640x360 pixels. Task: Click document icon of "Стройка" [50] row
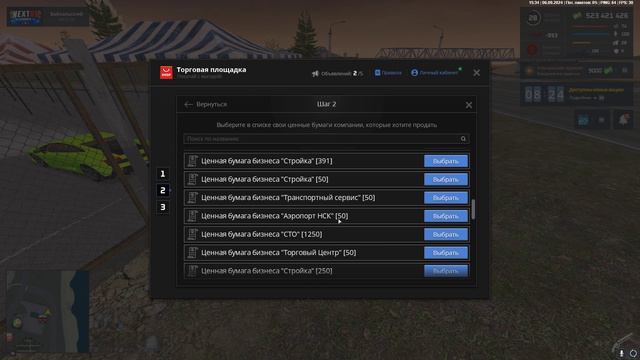click(x=192, y=179)
